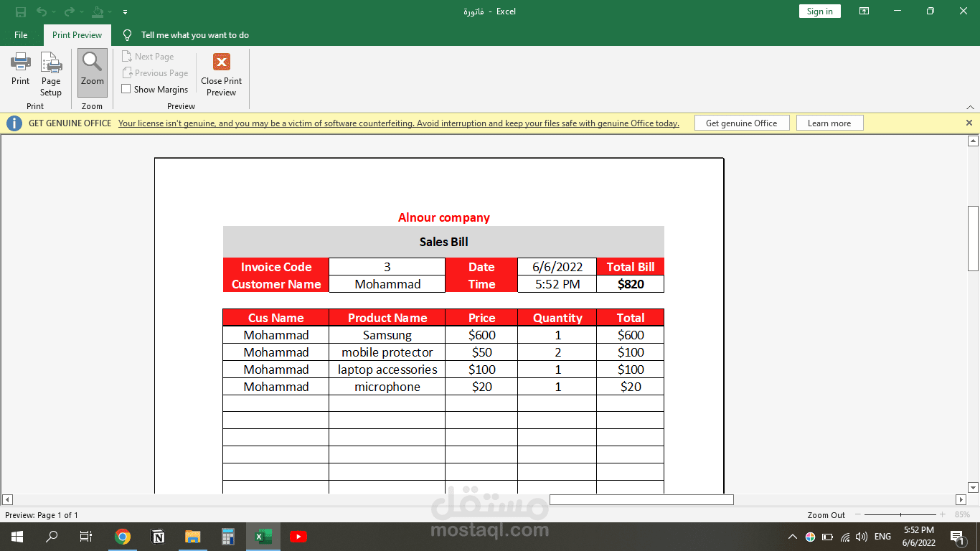980x551 pixels.
Task: Click the microphone product cell
Action: point(387,387)
